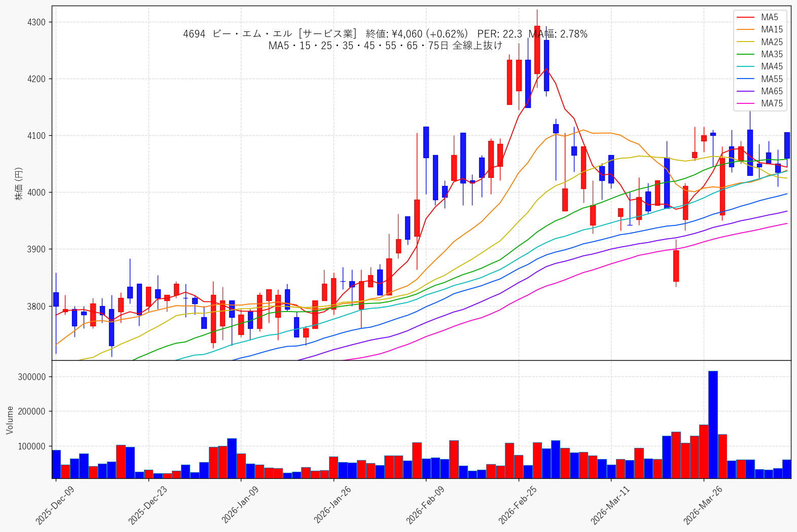Click the MA15 legend entry

pos(759,29)
